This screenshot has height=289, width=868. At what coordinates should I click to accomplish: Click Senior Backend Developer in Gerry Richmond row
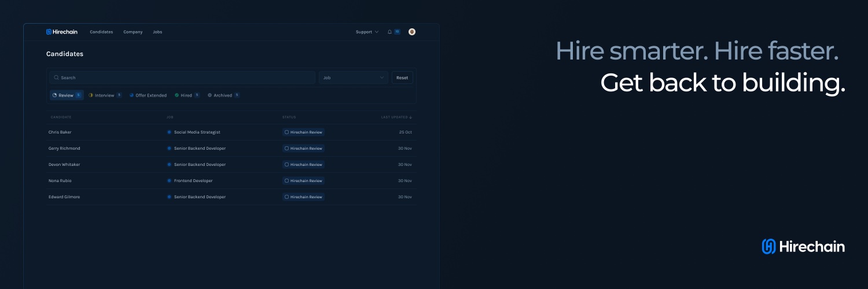pyautogui.click(x=200, y=149)
